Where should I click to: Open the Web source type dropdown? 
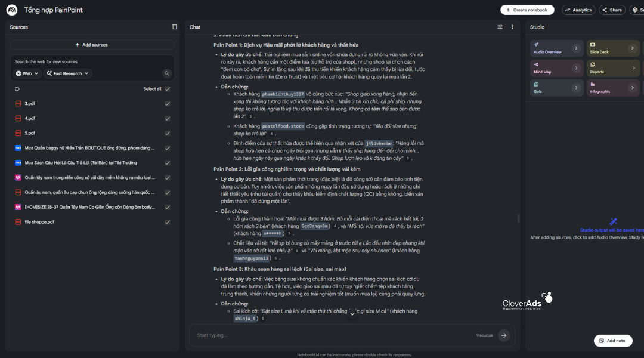coord(27,73)
